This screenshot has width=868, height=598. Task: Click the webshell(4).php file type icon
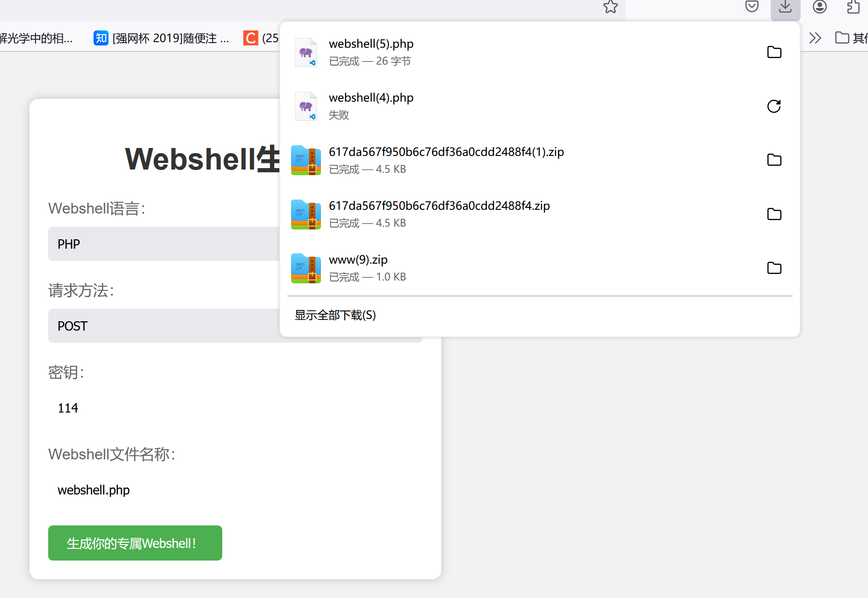click(x=306, y=106)
